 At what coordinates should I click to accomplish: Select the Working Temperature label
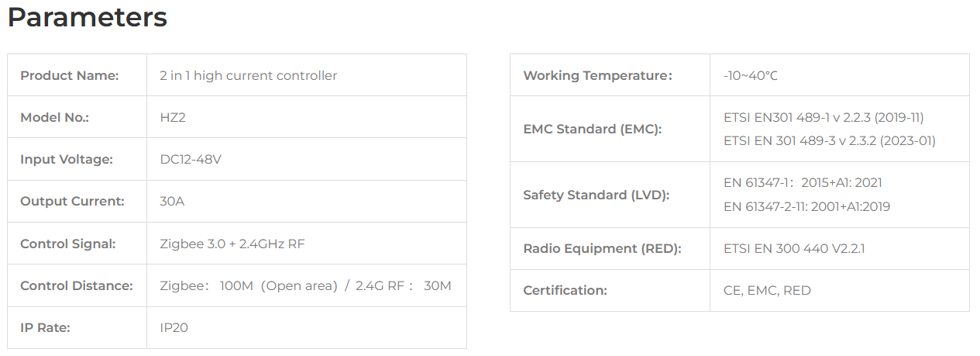point(597,75)
